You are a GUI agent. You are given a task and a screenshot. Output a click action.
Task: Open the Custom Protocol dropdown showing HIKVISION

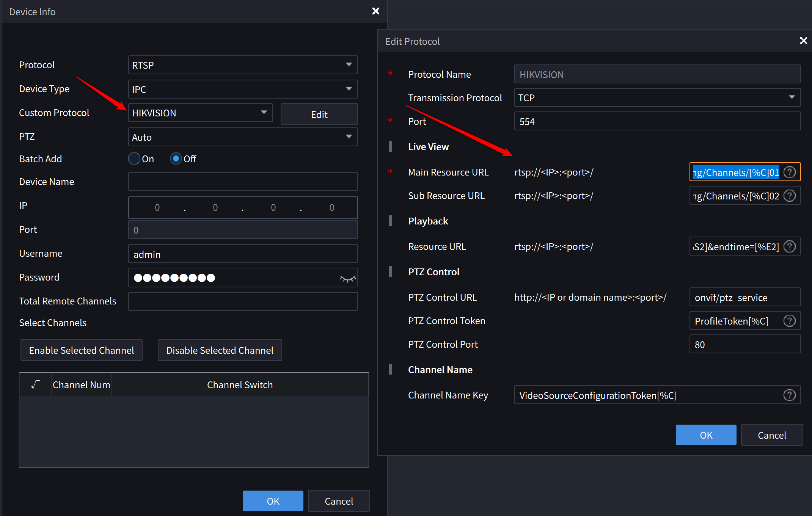point(264,113)
